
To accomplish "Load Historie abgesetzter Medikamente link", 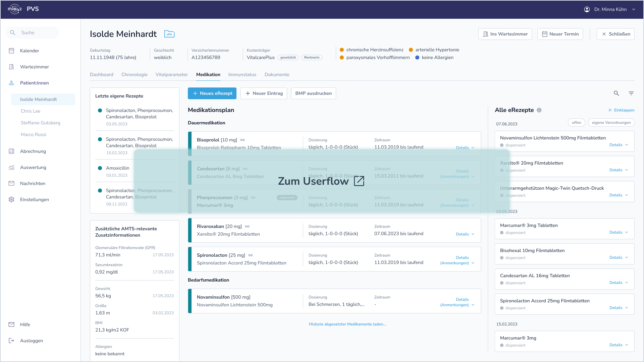I will [x=347, y=324].
